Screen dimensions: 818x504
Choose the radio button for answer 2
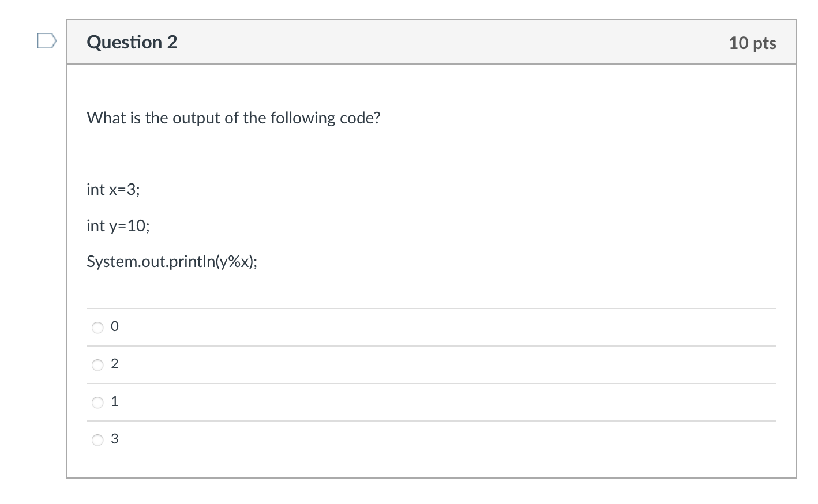[x=98, y=365]
